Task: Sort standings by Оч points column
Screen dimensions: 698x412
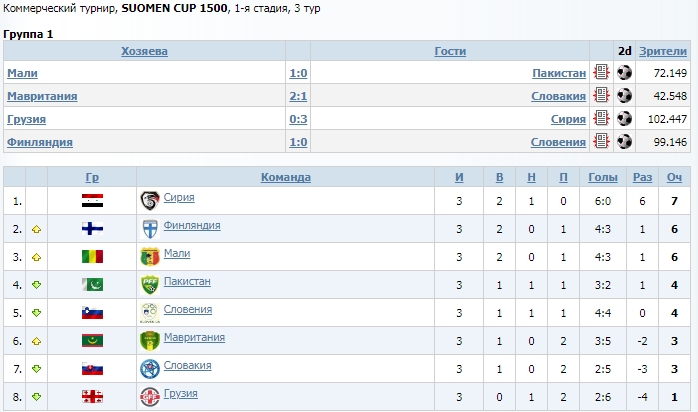Action: 674,177
